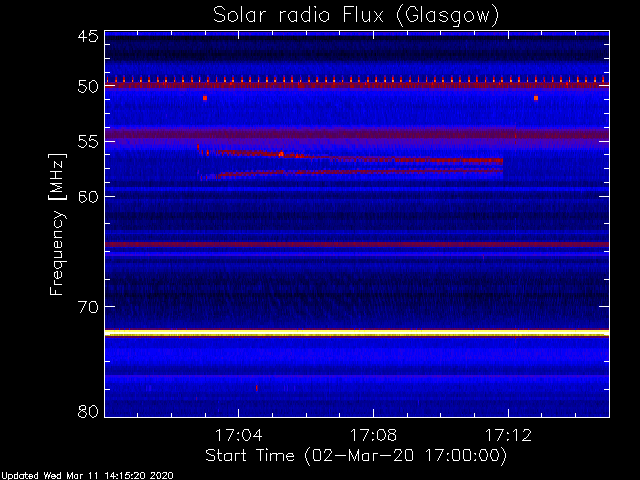This screenshot has height=480, width=640.
Task: Click the orange square marker near 51 MHz after 17:12
Action: click(x=536, y=98)
